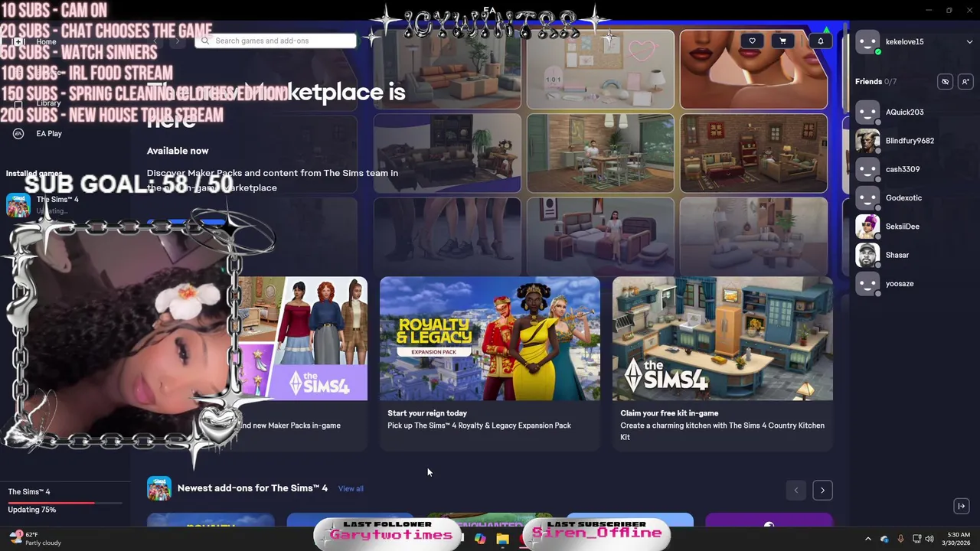Go to the Home page
Screen dimensions: 980x551
coord(46,41)
